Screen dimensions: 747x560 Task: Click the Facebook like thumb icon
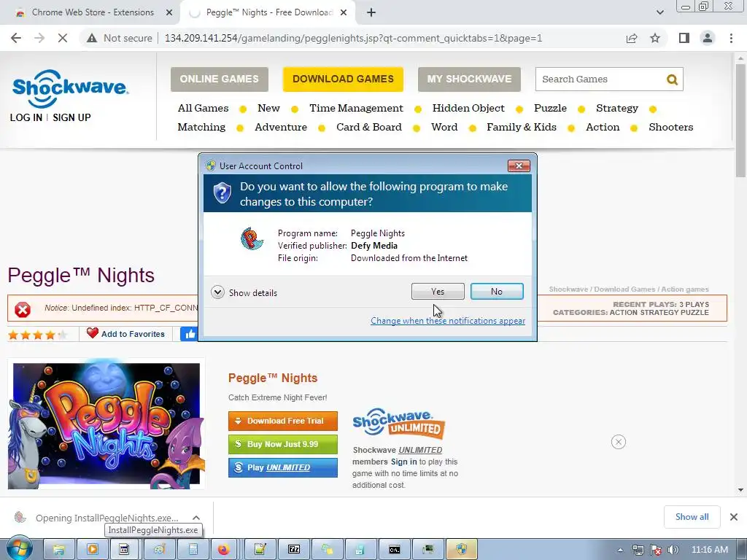190,334
